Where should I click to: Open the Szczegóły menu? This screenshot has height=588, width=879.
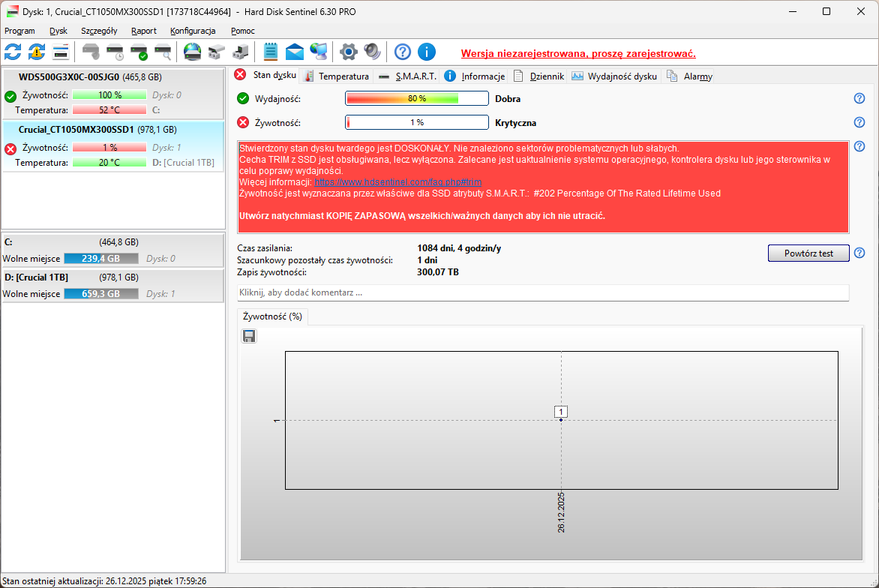[99, 31]
